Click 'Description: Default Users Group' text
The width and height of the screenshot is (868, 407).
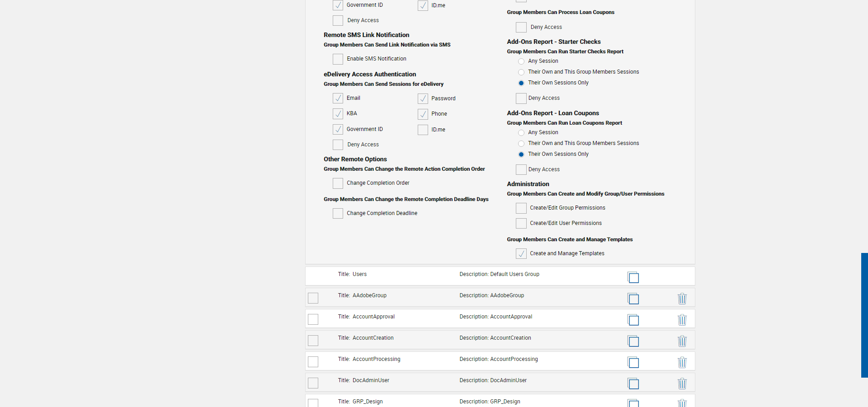tap(499, 274)
